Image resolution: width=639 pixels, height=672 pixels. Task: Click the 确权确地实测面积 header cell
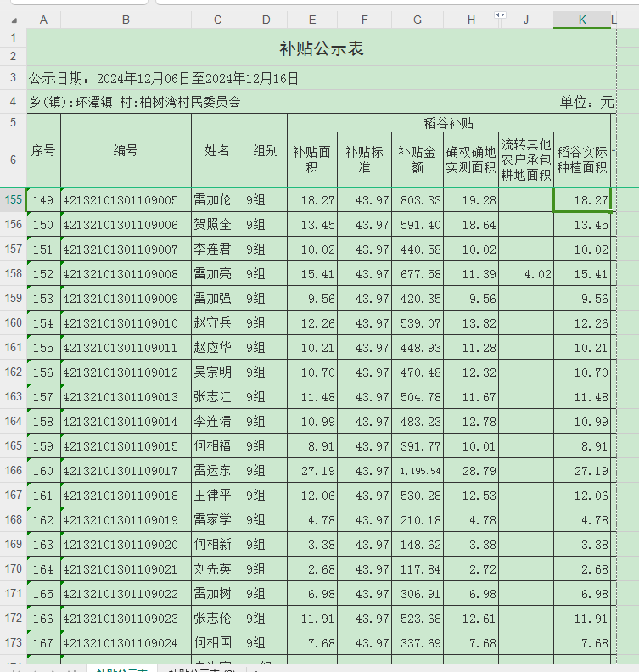click(471, 160)
